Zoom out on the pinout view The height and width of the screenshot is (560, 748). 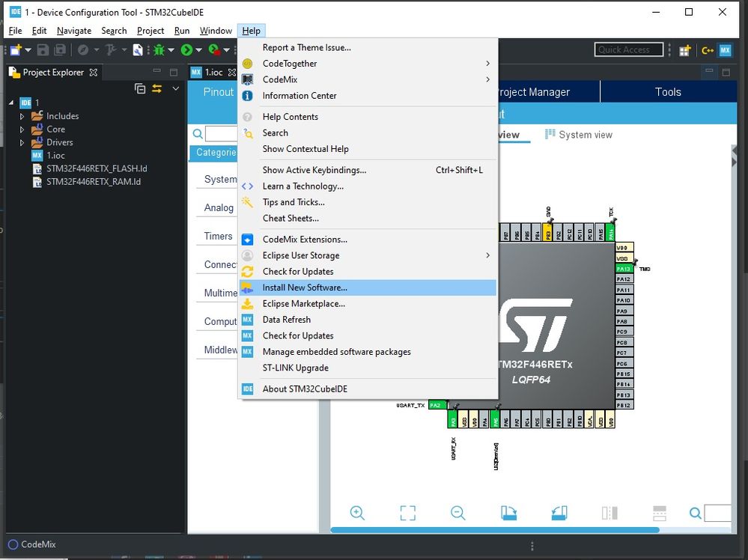click(x=458, y=513)
